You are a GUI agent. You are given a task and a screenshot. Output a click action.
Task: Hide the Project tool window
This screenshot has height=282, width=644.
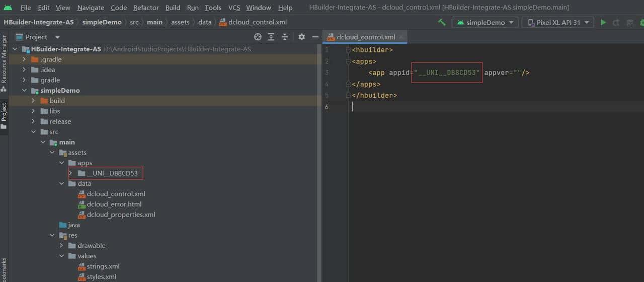tap(315, 37)
